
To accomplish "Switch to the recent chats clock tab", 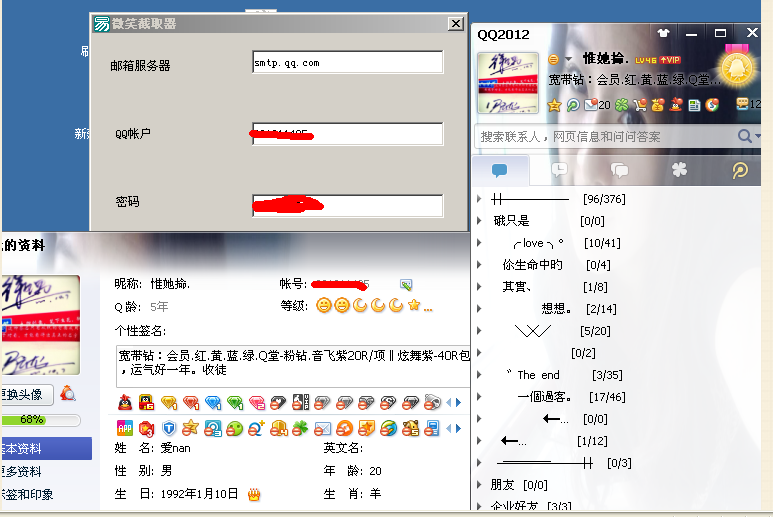I will coord(559,171).
